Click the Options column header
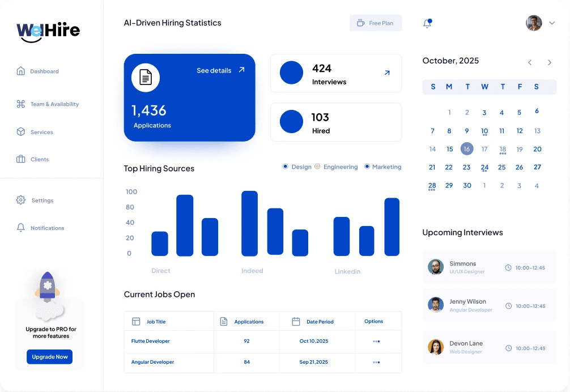The image size is (570, 392). [374, 321]
